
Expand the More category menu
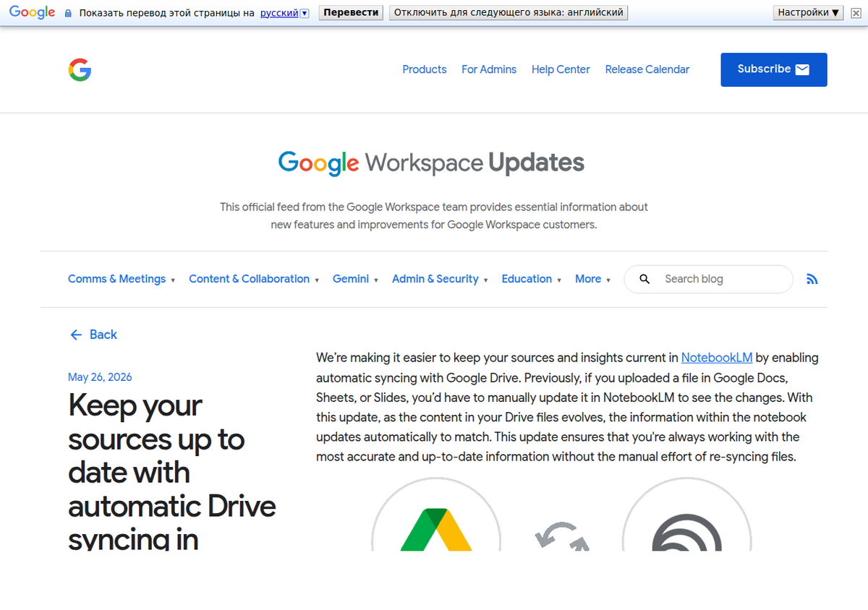593,279
